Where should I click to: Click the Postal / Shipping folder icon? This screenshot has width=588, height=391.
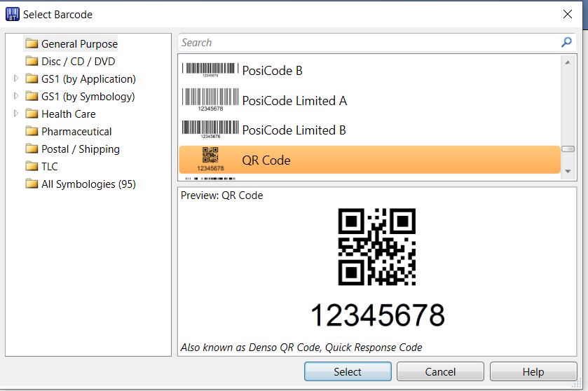tap(32, 149)
